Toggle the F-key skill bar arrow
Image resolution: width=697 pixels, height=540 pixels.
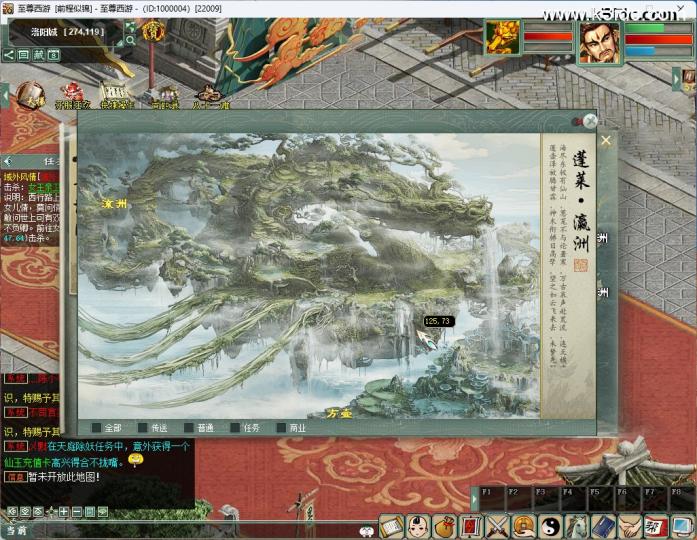474,499
